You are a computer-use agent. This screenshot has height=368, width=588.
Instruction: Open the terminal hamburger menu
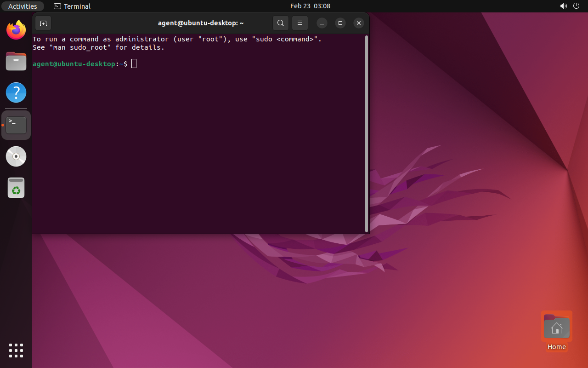pyautogui.click(x=300, y=23)
